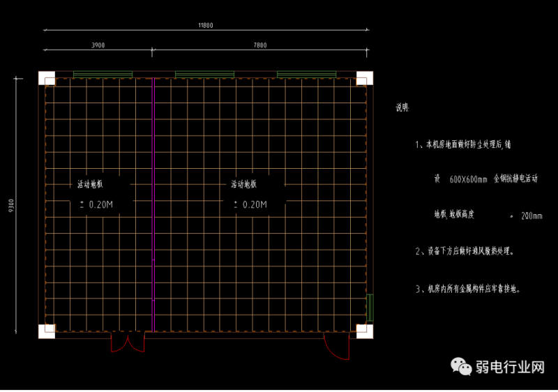Image resolution: width=558 pixels, height=392 pixels.
Task: Select the green window on the right wall
Action: pos(370,308)
